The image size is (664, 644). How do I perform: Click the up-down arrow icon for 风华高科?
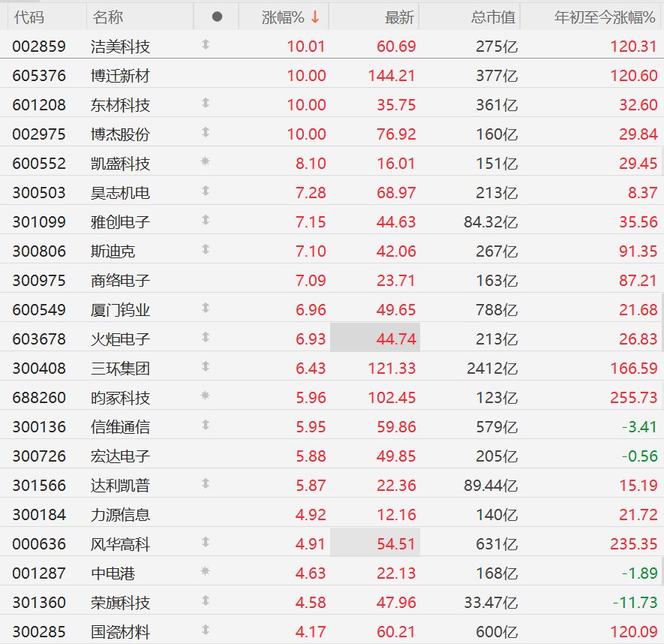point(206,541)
